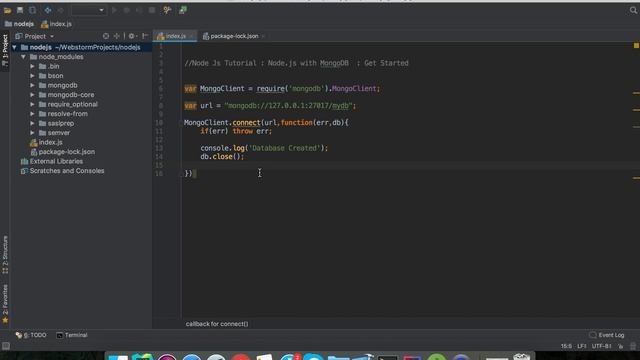
Task: Click the UTF-8 encoding status item
Action: [602, 346]
